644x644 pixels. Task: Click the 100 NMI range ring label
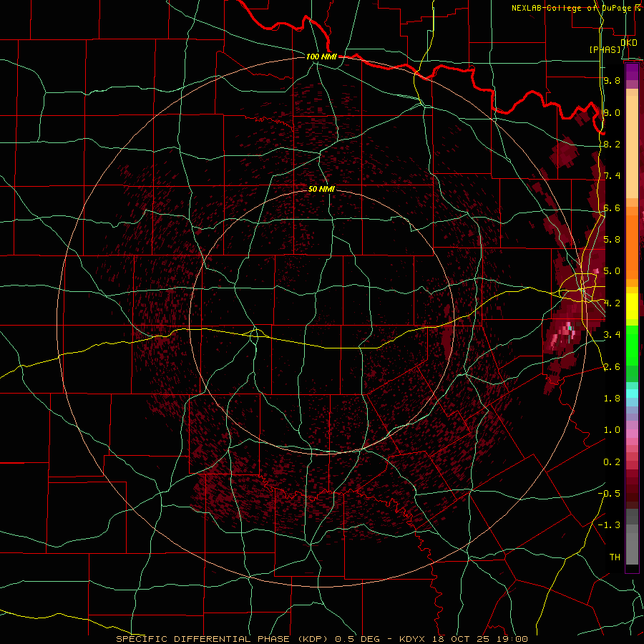pyautogui.click(x=321, y=57)
